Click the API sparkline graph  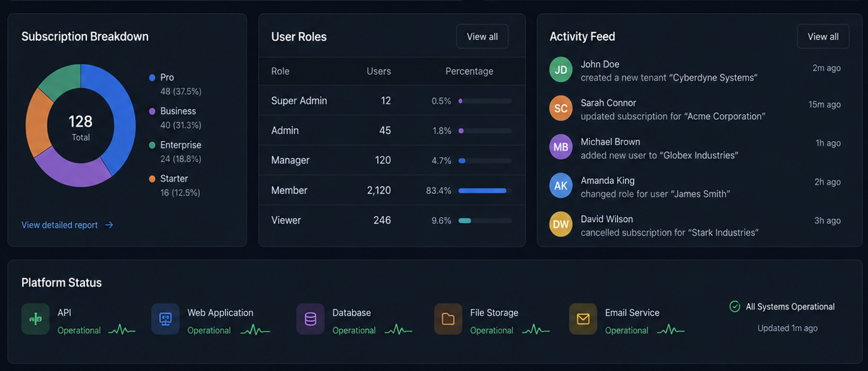coord(122,330)
